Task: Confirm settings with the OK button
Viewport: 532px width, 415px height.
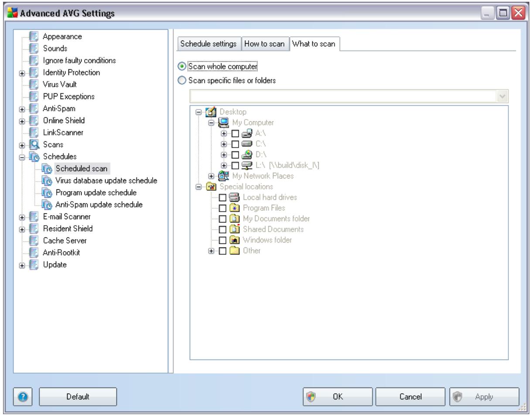Action: coord(338,396)
